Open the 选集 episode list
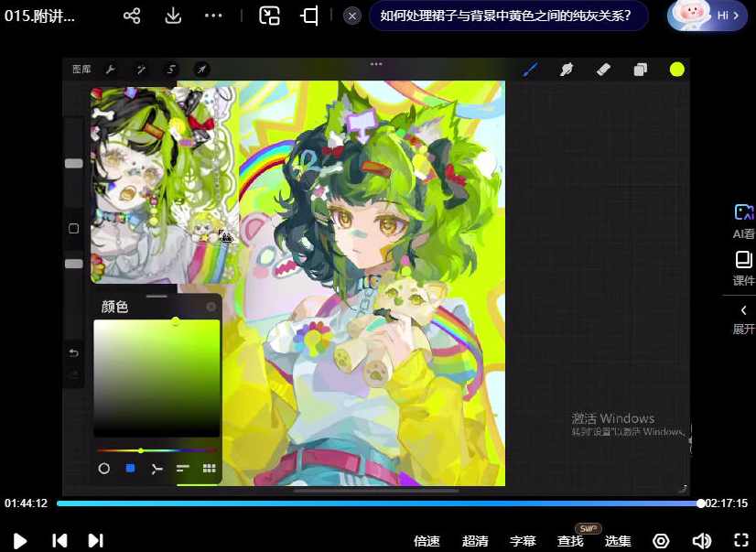 (x=617, y=541)
